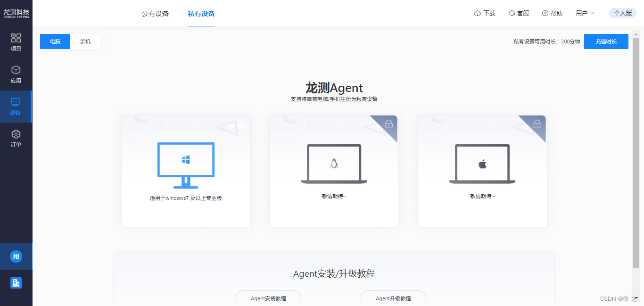Select the Windows monitor agent icon
This screenshot has height=306, width=644.
[x=186, y=165]
